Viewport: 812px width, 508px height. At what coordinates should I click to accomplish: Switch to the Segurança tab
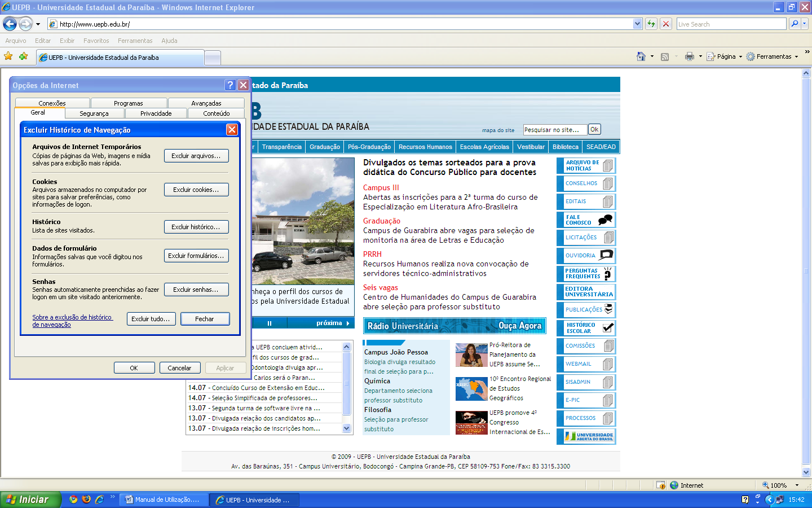(94, 113)
